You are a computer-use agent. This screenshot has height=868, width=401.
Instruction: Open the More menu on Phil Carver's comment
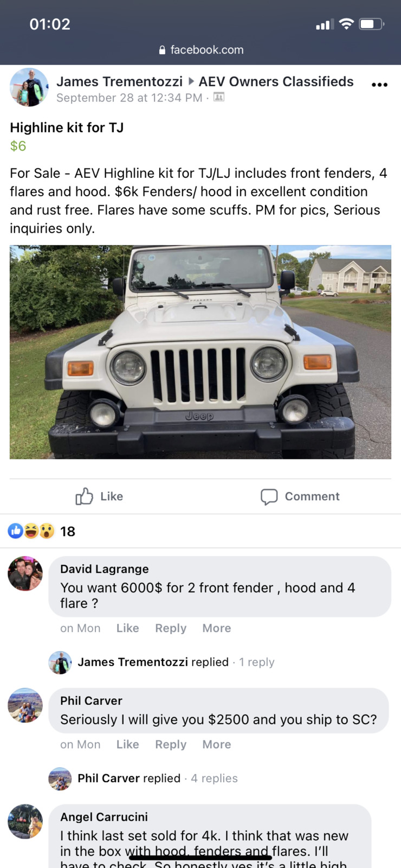click(217, 744)
